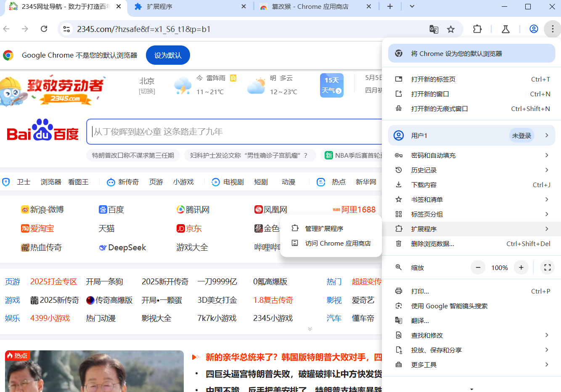Open 京东 site link
561x392 pixels.
tap(189, 228)
